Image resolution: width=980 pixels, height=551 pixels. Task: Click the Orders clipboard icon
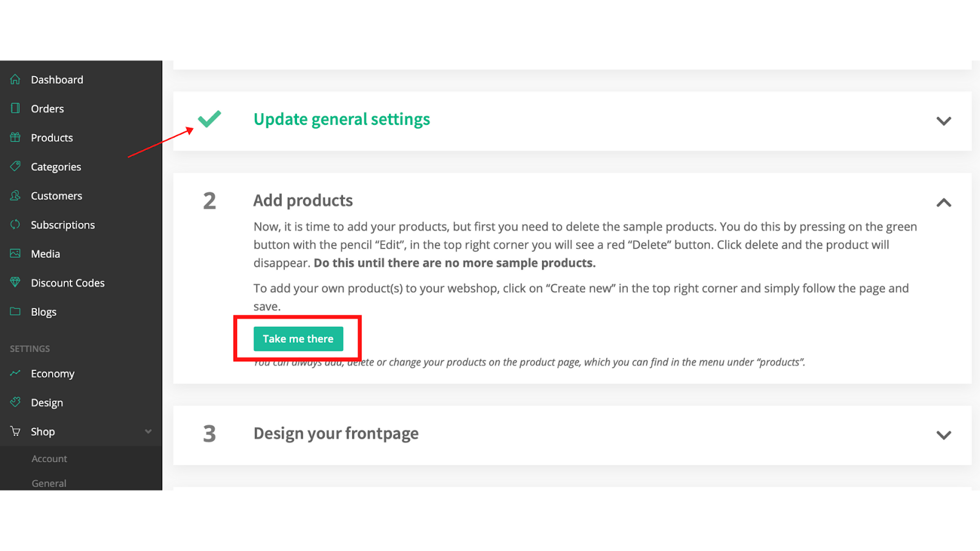click(x=15, y=108)
